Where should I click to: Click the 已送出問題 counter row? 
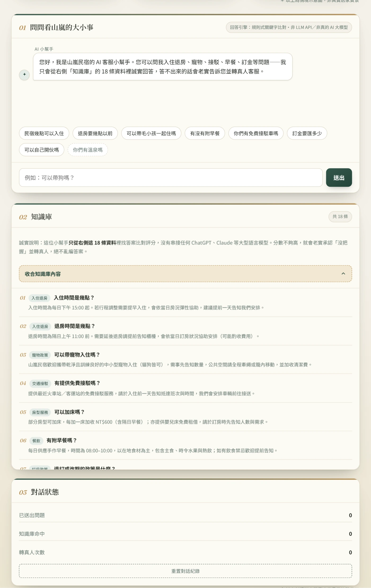[x=185, y=515]
